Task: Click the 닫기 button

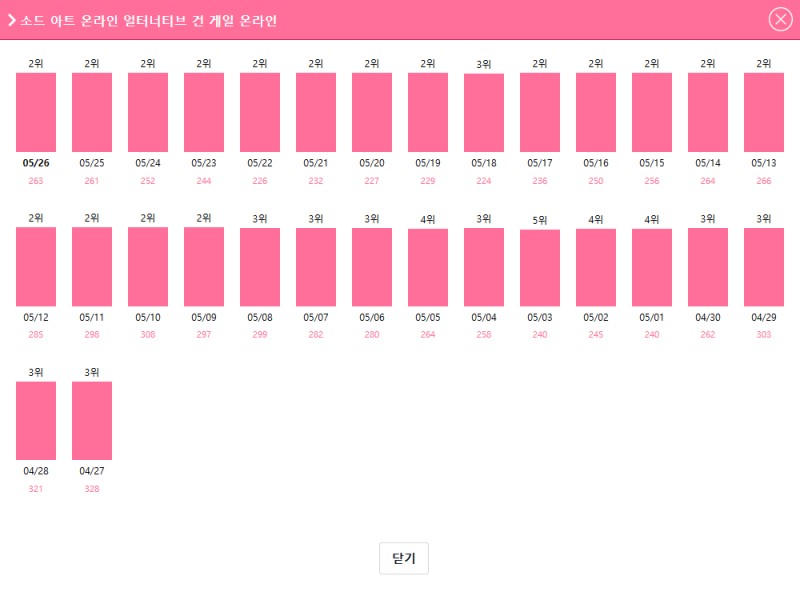Action: point(404,559)
